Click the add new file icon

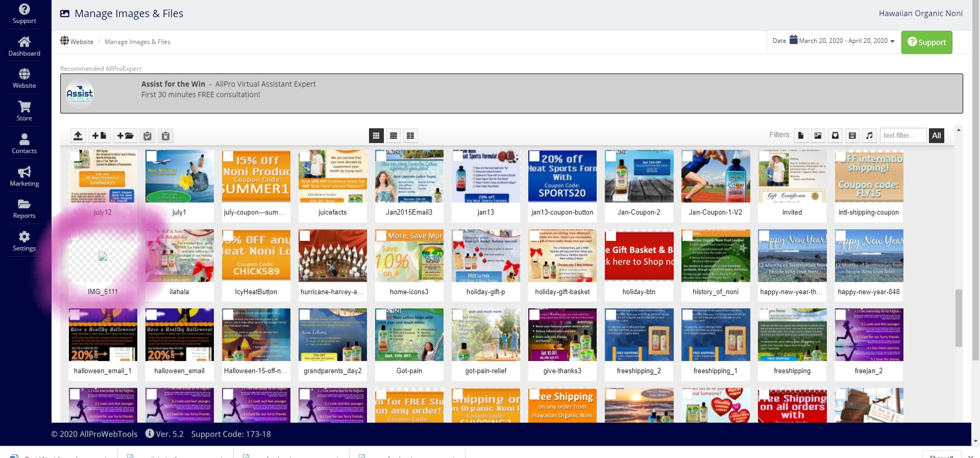click(99, 136)
